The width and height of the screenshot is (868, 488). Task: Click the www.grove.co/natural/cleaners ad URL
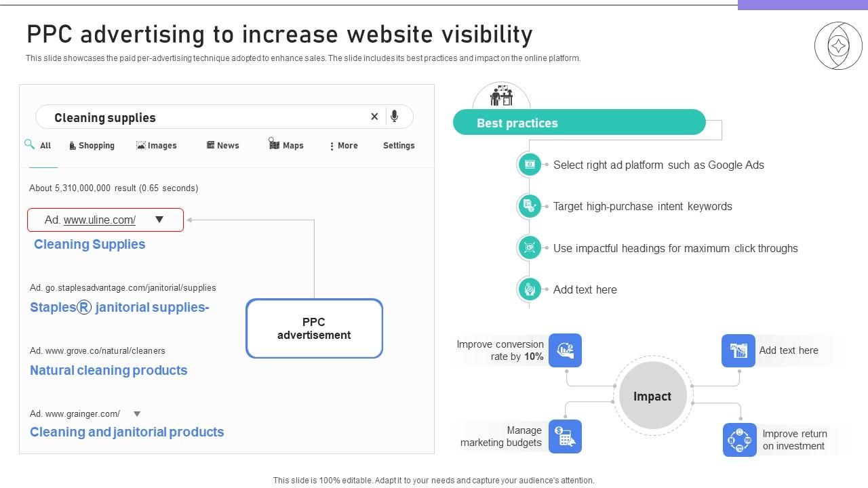(105, 351)
